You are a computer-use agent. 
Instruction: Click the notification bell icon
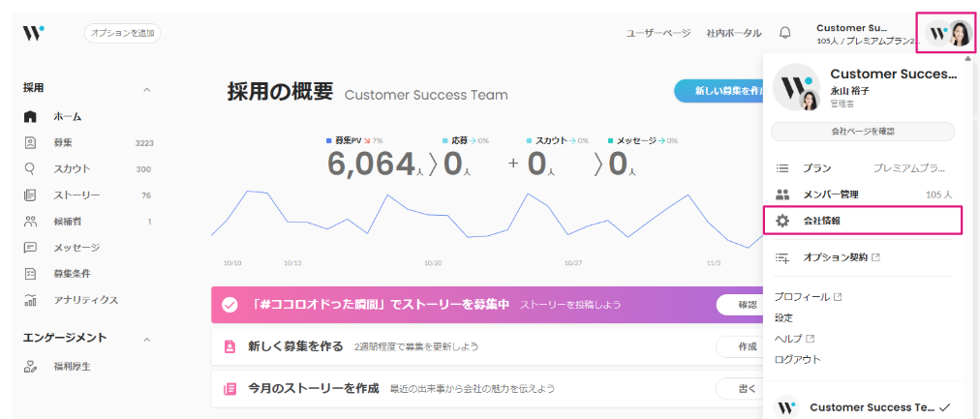click(x=785, y=33)
